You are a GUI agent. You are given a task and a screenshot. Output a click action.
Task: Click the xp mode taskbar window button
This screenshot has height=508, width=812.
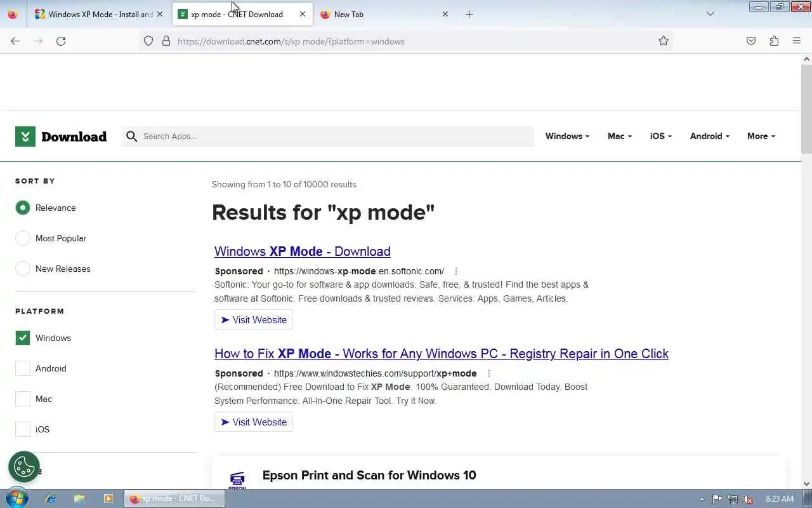pyautogui.click(x=174, y=499)
